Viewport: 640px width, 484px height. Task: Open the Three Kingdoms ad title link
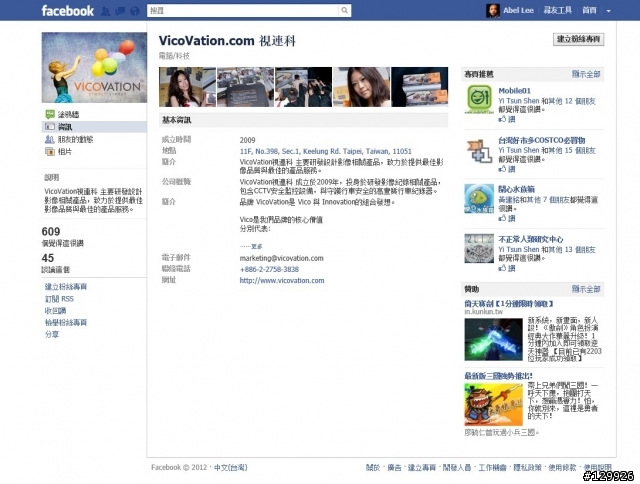[x=498, y=376]
